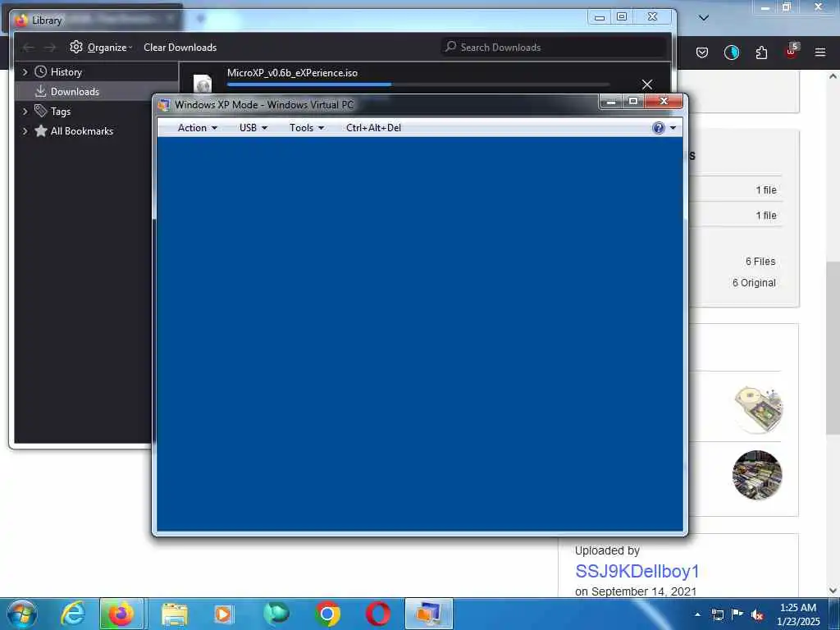840x630 pixels.
Task: Click the blue Help icon in Virtual PC
Action: point(659,128)
